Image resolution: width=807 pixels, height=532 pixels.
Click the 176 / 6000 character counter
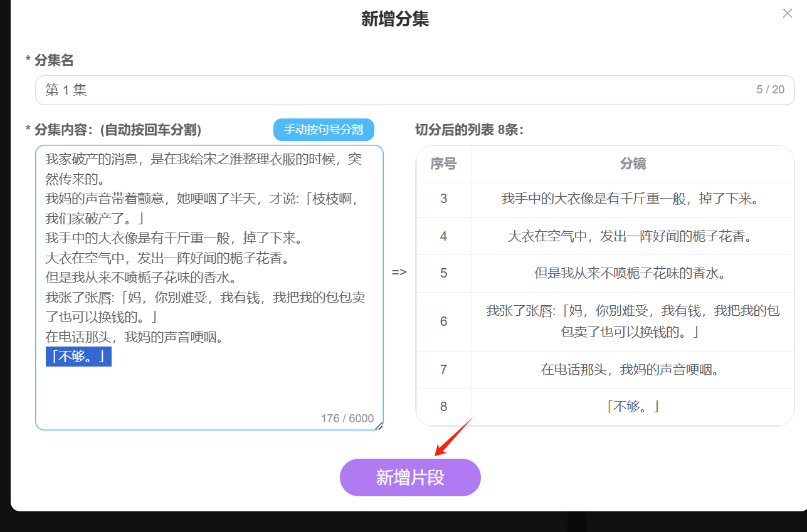(x=349, y=418)
